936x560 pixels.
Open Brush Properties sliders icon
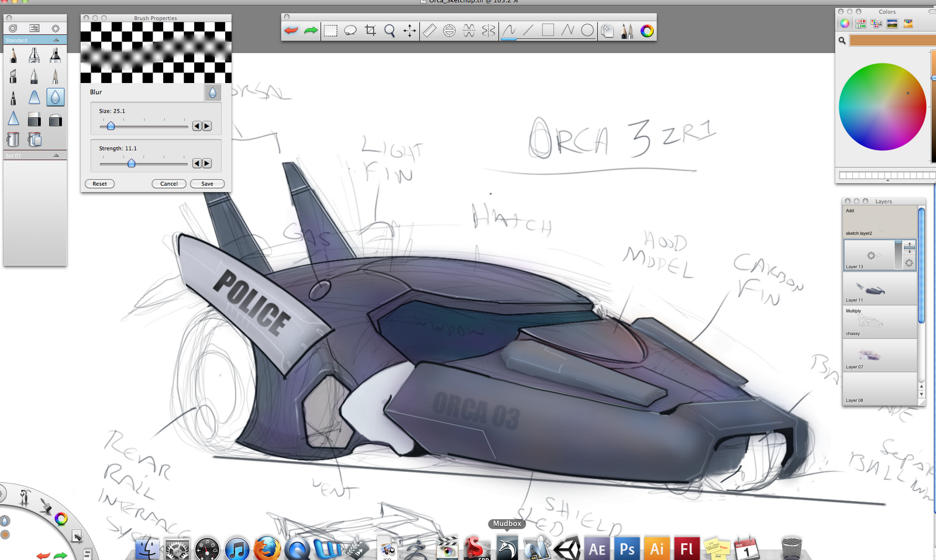35,28
